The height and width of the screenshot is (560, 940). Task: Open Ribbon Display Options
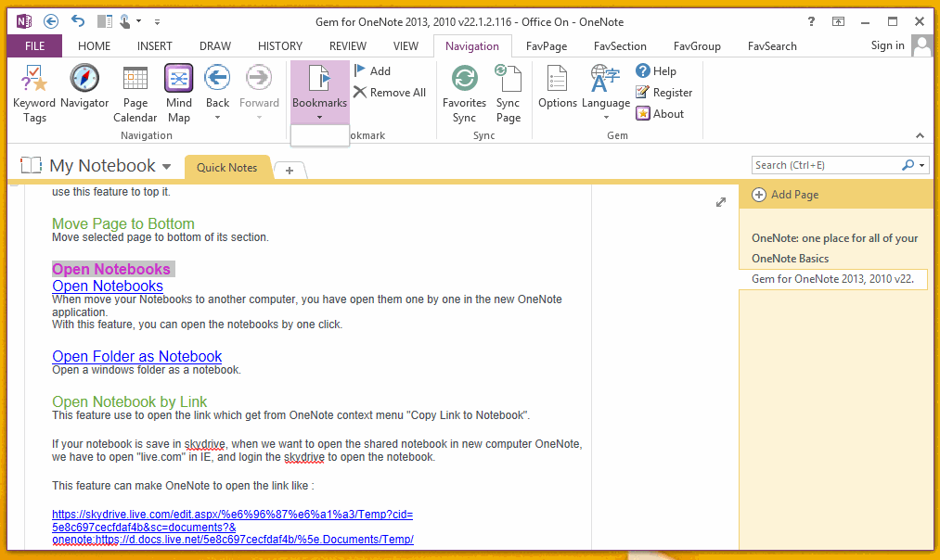(x=838, y=21)
